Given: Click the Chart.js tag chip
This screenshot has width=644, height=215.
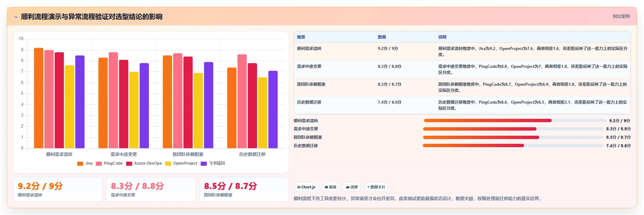Looking at the screenshot, I should (x=306, y=187).
